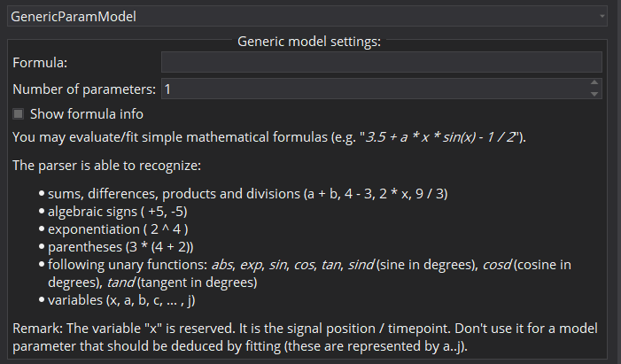Click the parentheses bullet item

coord(120,247)
